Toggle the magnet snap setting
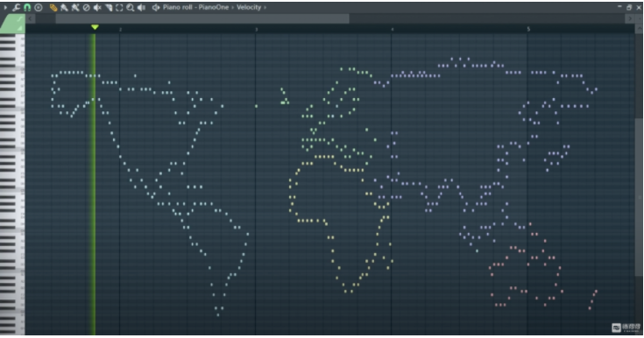 27,7
